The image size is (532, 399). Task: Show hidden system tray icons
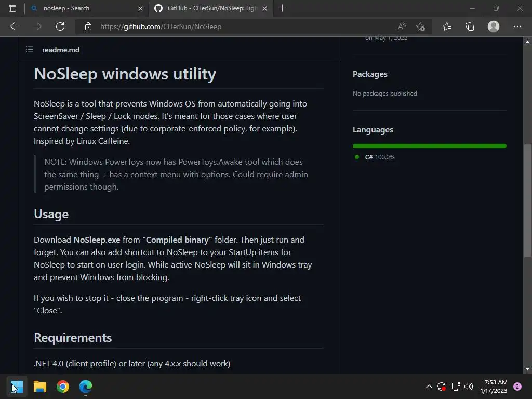click(429, 387)
